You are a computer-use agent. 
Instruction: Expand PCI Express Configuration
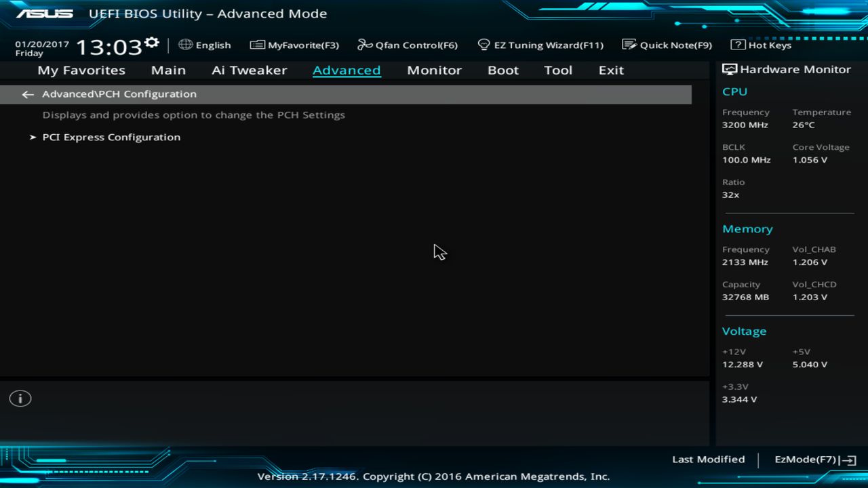click(111, 137)
